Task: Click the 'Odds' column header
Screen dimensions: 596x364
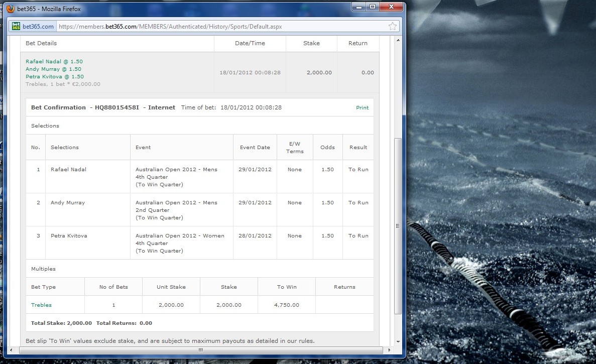Action: coord(327,147)
